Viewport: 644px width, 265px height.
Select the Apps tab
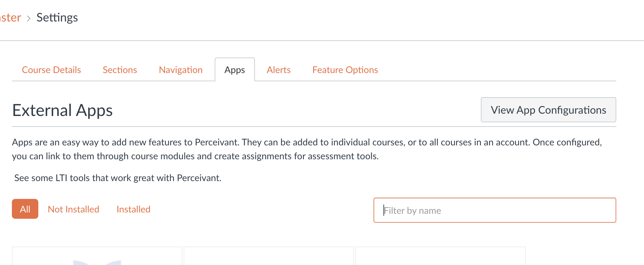pos(235,70)
